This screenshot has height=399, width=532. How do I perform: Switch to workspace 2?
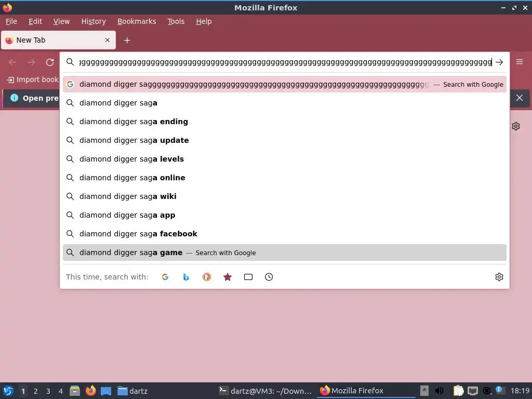pyautogui.click(x=36, y=391)
